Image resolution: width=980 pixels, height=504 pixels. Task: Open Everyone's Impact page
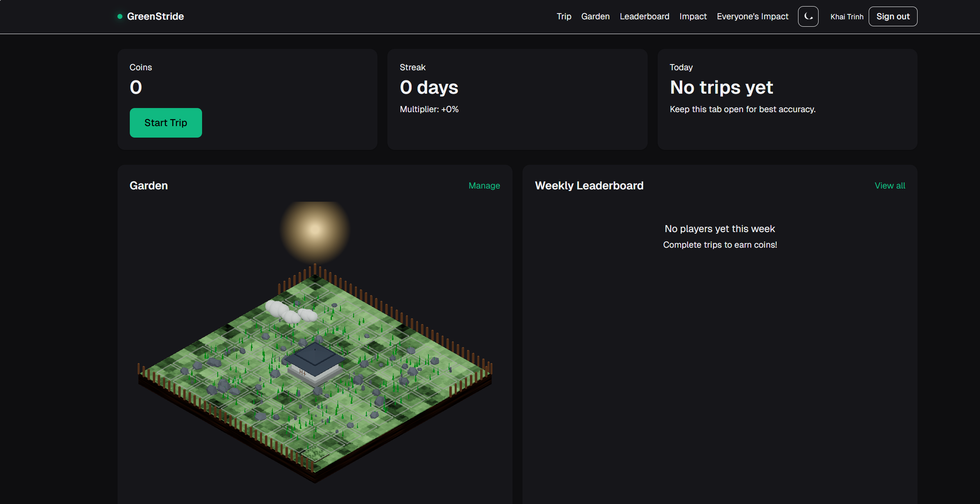pyautogui.click(x=752, y=16)
